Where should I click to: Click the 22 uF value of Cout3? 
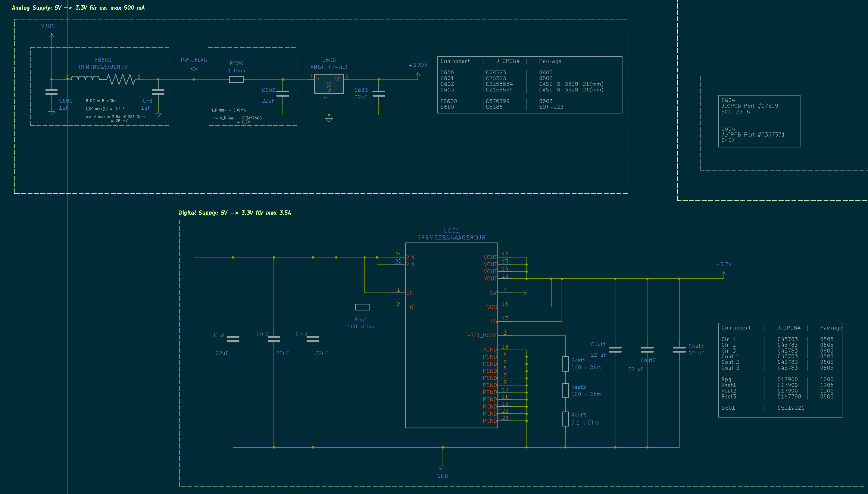tap(696, 353)
